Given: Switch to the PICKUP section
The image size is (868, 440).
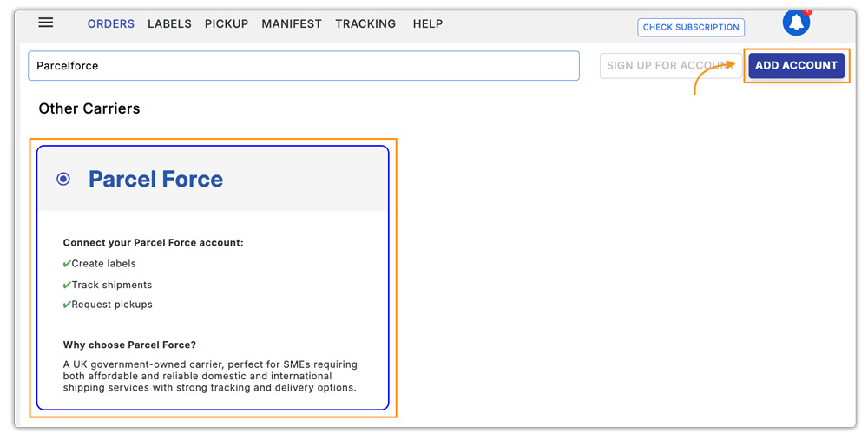Looking at the screenshot, I should point(227,24).
